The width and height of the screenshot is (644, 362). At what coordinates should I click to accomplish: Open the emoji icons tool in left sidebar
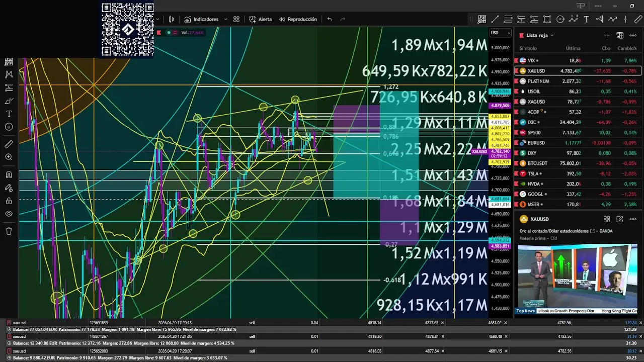pos(9,127)
